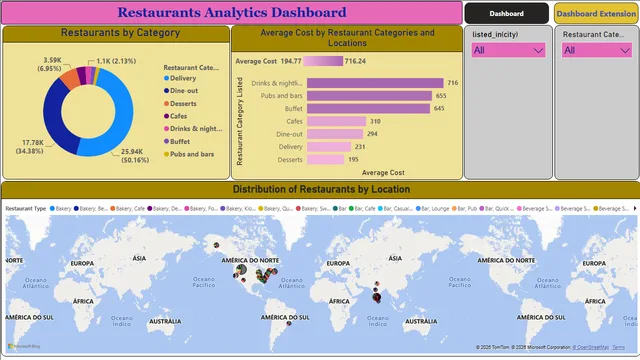Click the Average Cost gradient scale bar
The width and height of the screenshot is (640, 360).
coord(323,61)
